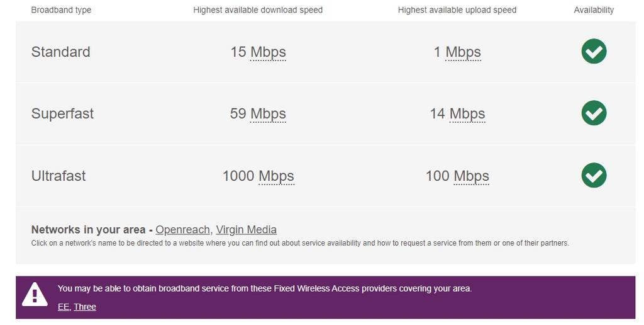Click the Highest available download speed header
Image resolution: width=644 pixels, height=325 pixels.
258,10
